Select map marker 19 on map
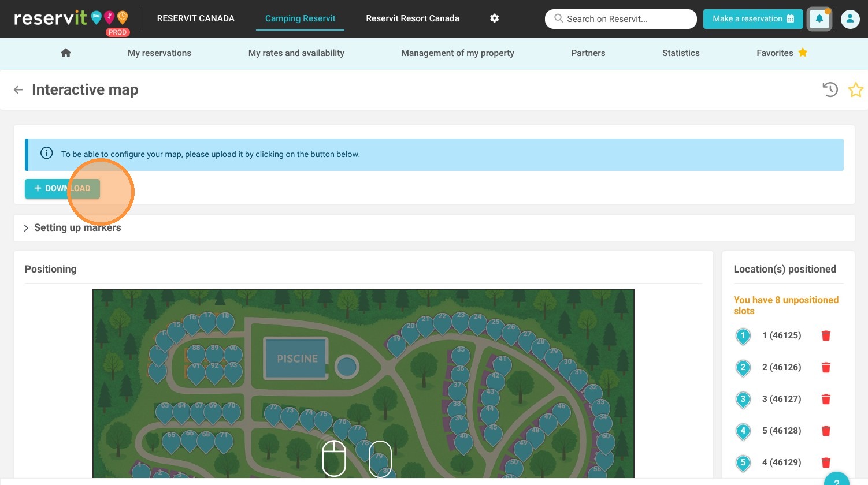 396,345
